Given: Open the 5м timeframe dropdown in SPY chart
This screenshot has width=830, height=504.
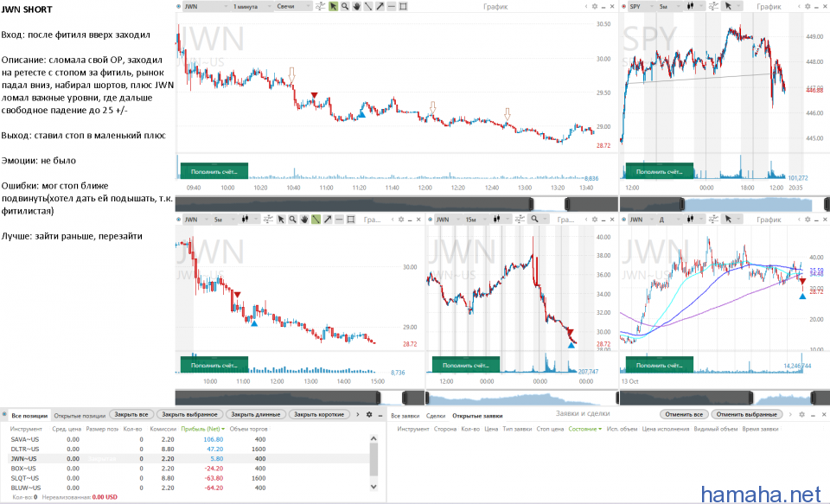Looking at the screenshot, I should tap(669, 6).
